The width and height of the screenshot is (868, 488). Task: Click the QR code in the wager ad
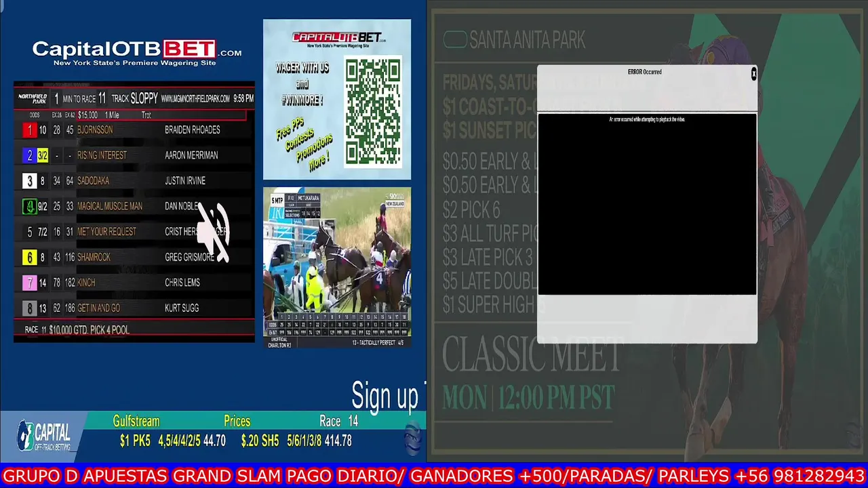click(x=373, y=112)
